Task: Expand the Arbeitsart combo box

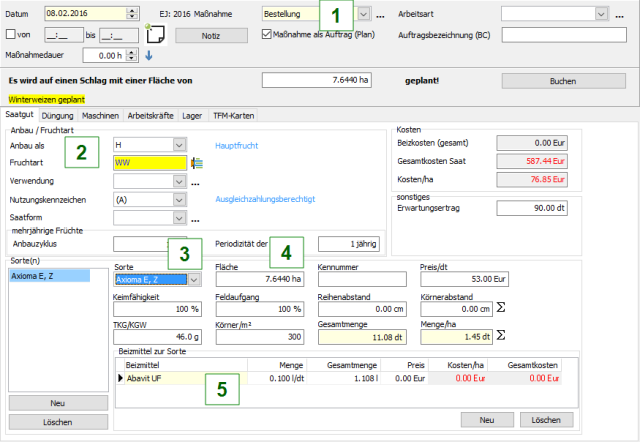Action: (600, 15)
